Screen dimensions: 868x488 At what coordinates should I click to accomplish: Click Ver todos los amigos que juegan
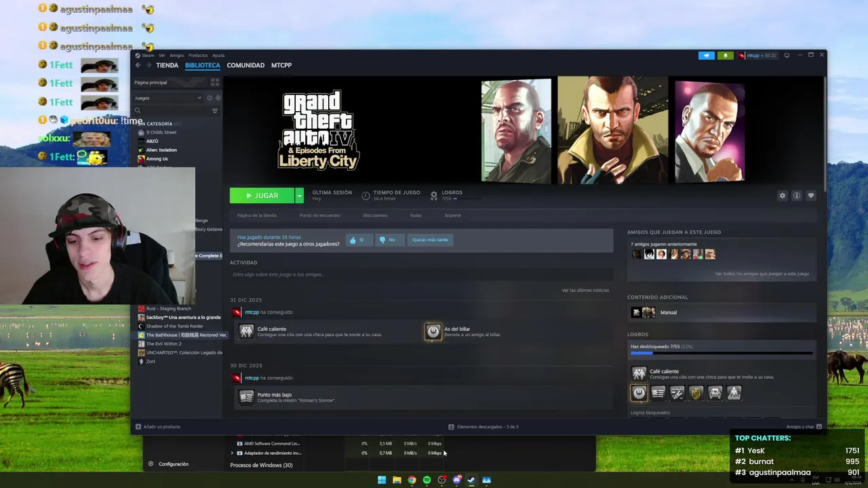point(762,274)
